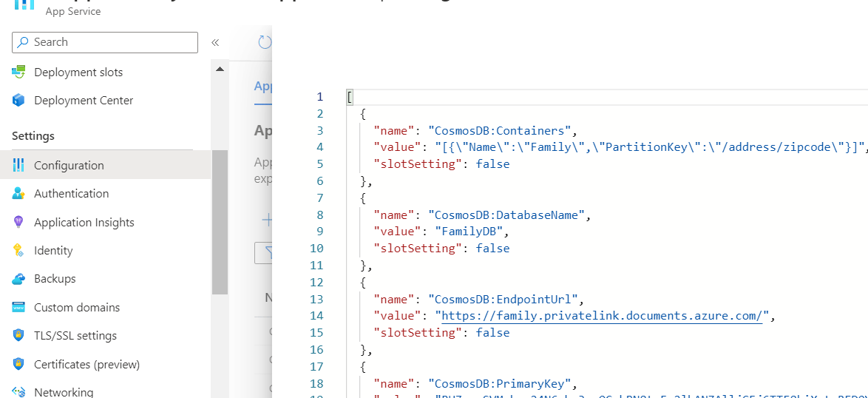The image size is (868, 398).
Task: Click the Configuration bars icon
Action: (18, 165)
